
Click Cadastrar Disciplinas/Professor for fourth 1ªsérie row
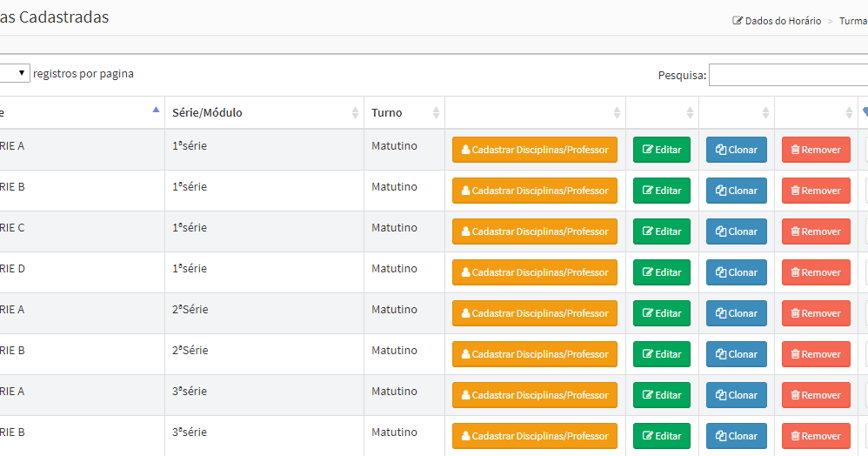pos(535,272)
